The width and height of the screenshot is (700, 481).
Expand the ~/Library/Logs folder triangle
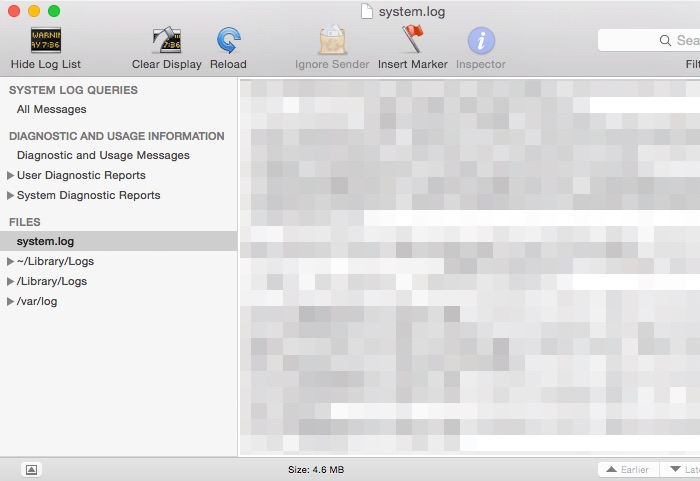click(11, 261)
